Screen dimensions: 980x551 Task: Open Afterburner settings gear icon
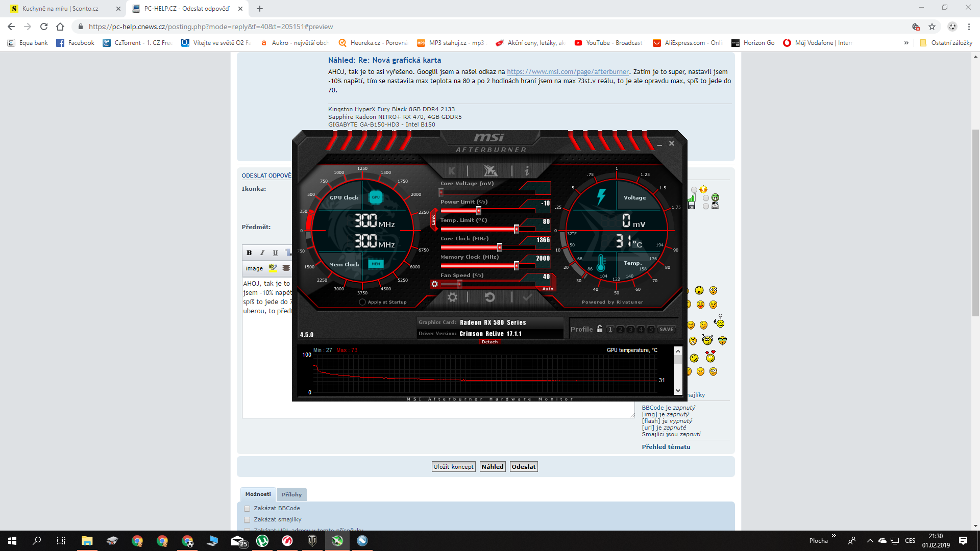point(452,297)
